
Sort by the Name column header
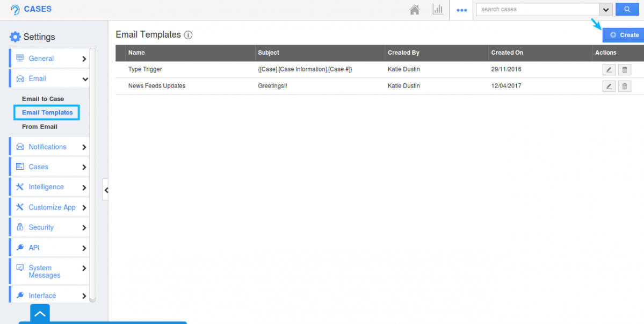coord(136,53)
